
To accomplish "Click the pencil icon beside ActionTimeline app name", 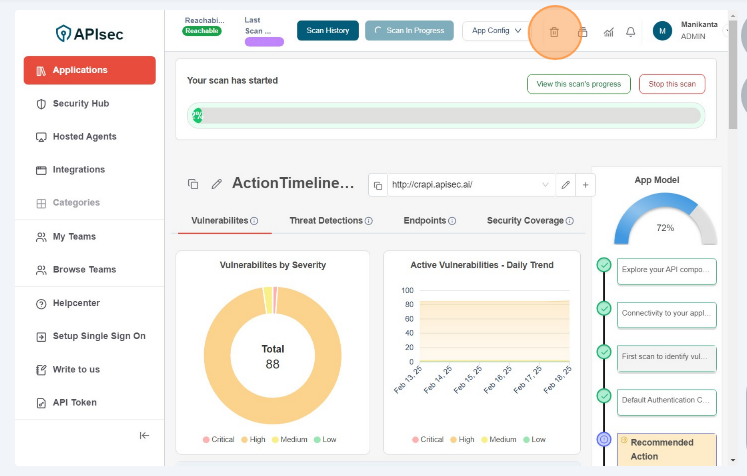I will point(217,184).
